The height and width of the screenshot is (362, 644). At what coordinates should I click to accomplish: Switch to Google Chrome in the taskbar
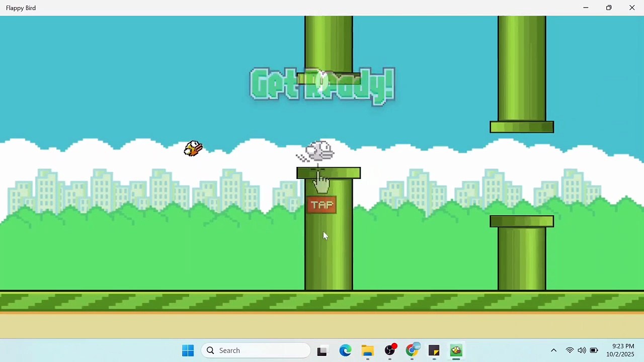click(x=412, y=350)
